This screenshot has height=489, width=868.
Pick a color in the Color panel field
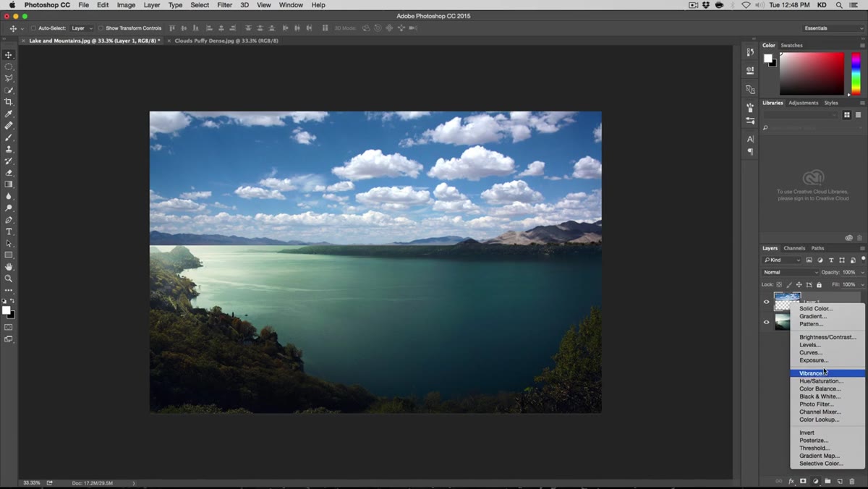point(812,73)
